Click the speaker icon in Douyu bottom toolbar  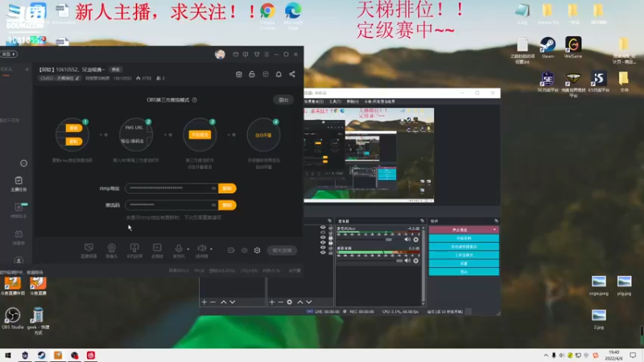202,248
